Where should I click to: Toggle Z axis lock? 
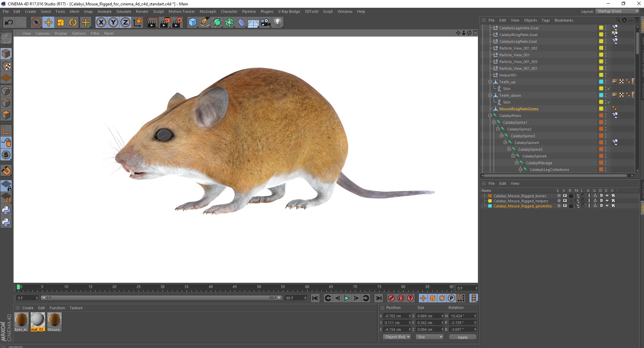(x=125, y=23)
